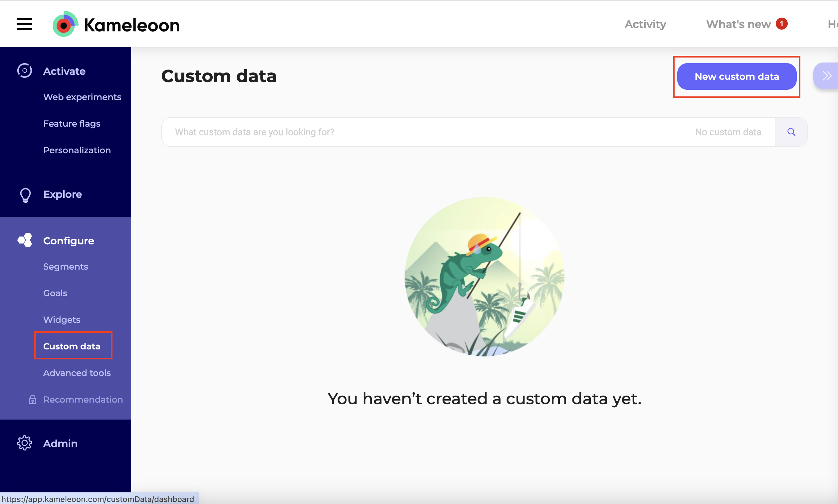
Task: Expand the Explore sidebar section
Action: click(x=63, y=194)
